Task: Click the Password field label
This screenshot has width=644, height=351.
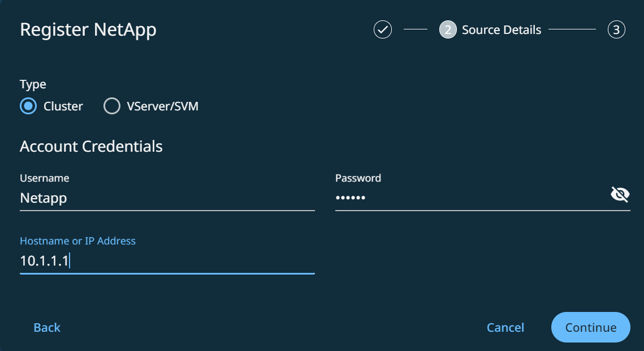Action: (x=358, y=178)
